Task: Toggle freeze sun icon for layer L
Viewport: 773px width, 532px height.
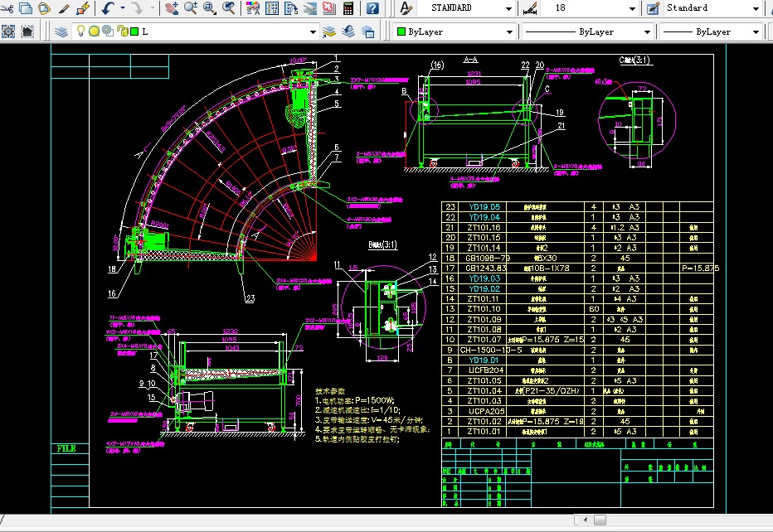Action: coord(94,31)
